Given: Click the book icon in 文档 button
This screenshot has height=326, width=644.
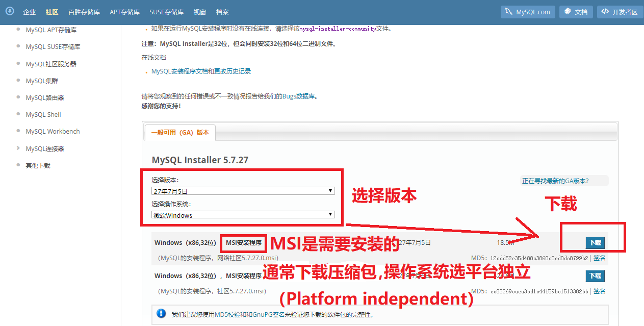Looking at the screenshot, I should 568,11.
